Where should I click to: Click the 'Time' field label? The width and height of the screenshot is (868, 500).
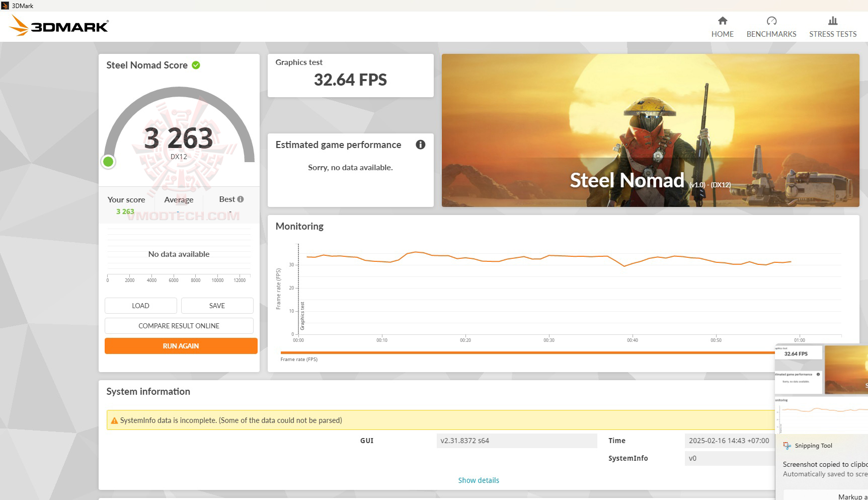tap(617, 441)
